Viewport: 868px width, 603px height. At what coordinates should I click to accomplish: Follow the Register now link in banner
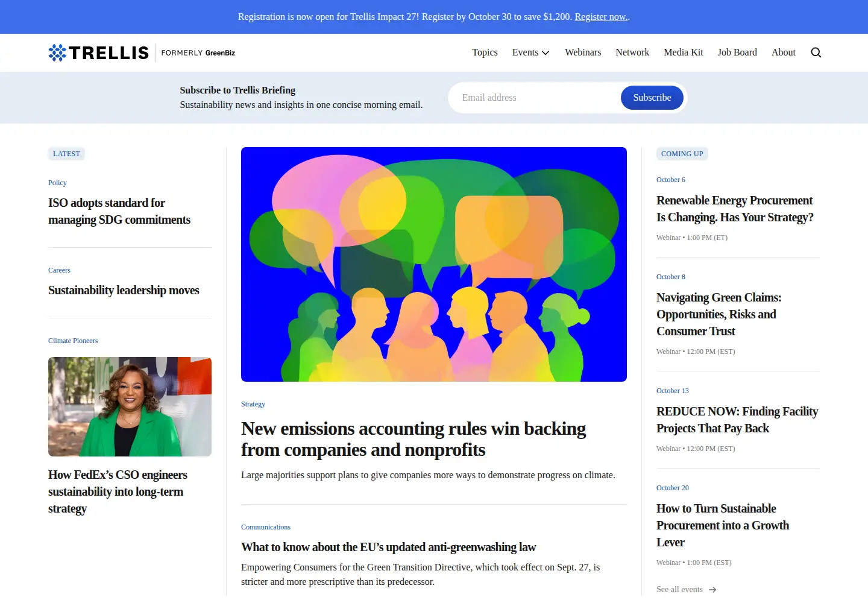coord(601,17)
